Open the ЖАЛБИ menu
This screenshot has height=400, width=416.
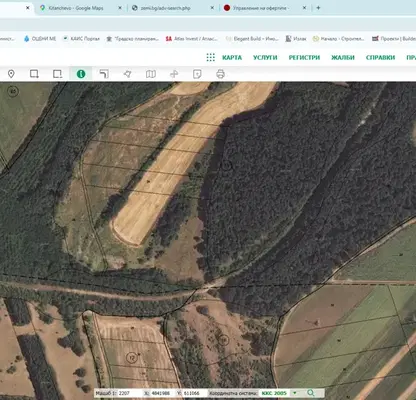pyautogui.click(x=343, y=57)
